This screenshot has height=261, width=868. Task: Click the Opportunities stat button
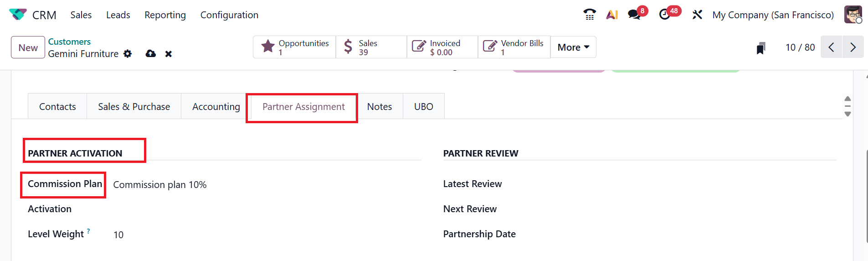pyautogui.click(x=294, y=47)
